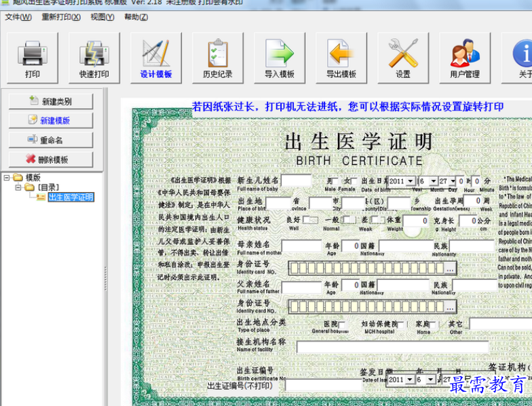Click the 新建类别 button
532x406 pixels.
pyautogui.click(x=50, y=101)
